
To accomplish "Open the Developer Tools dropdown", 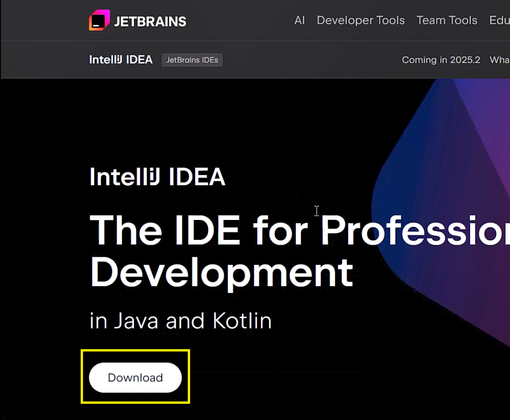I will [x=361, y=20].
